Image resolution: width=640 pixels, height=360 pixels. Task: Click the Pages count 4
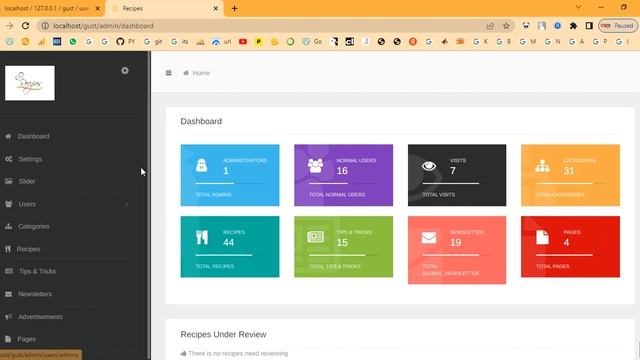566,242
